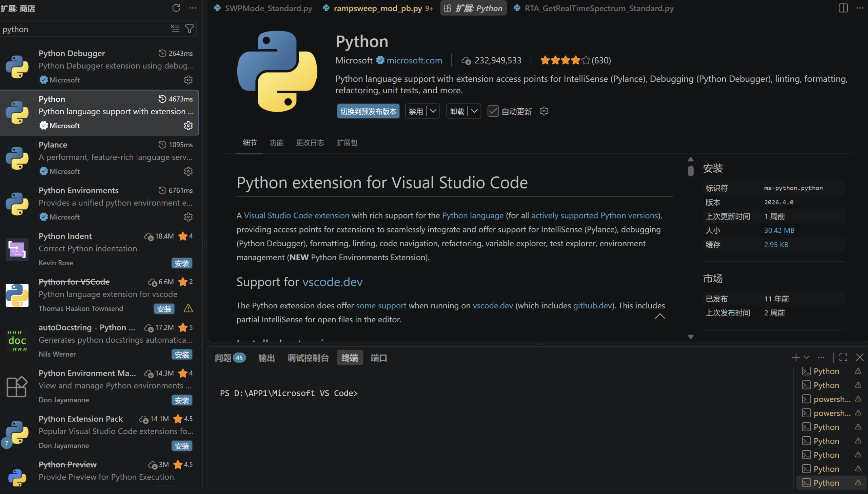Open the uninstall dropdown arrow

[x=474, y=111]
